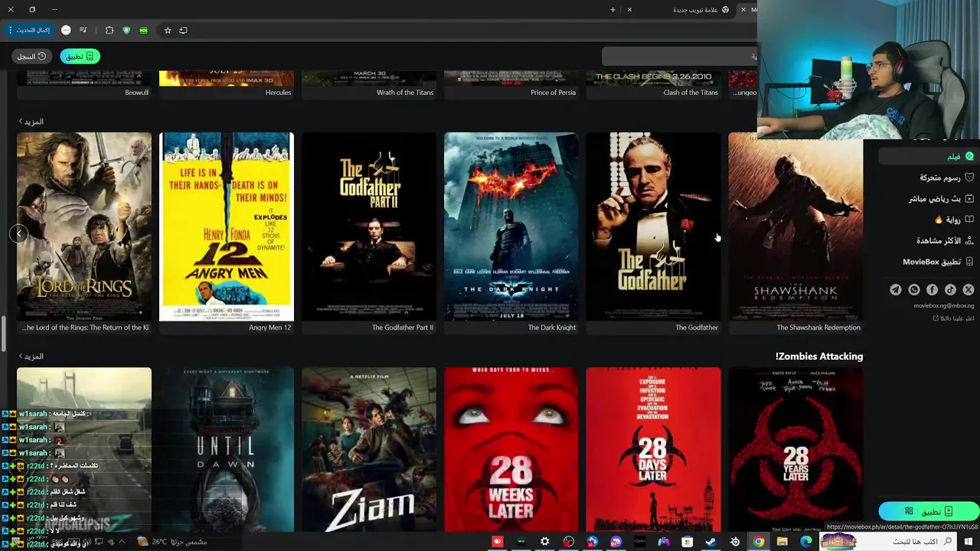Click the moviebox.ng@mbox.ng email address
The width and height of the screenshot is (980, 551).
click(944, 305)
